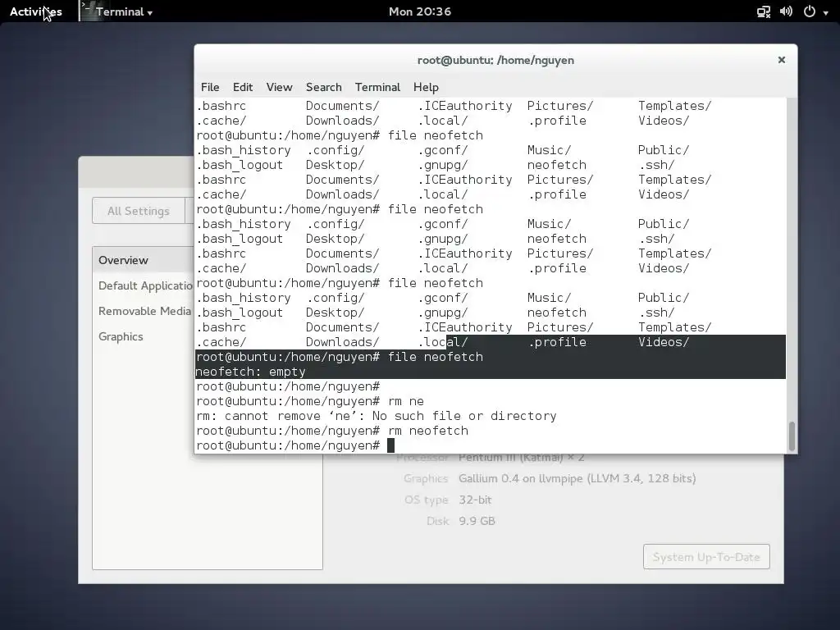Click the volume speaker icon
The width and height of the screenshot is (840, 630).
tap(786, 11)
